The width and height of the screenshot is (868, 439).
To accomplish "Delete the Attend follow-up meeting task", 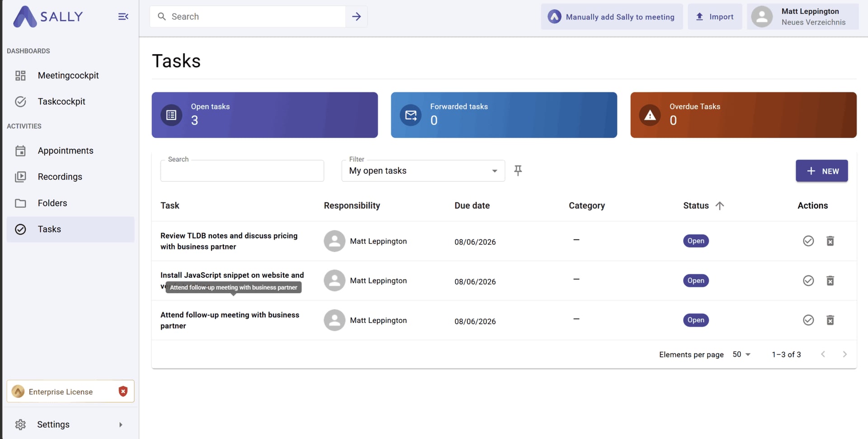I will [830, 320].
